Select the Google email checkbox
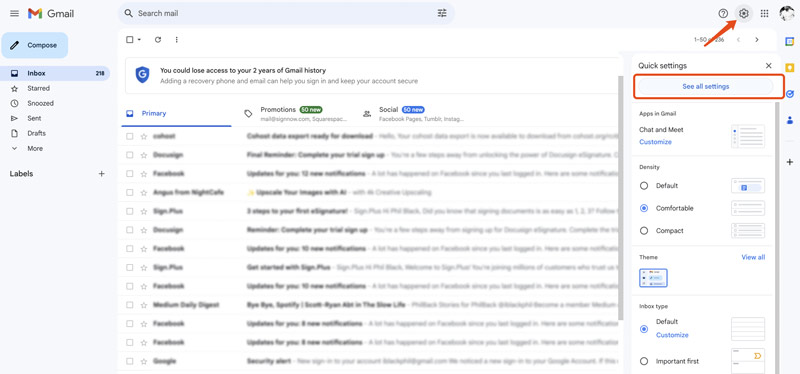800x374 pixels. pyautogui.click(x=130, y=361)
